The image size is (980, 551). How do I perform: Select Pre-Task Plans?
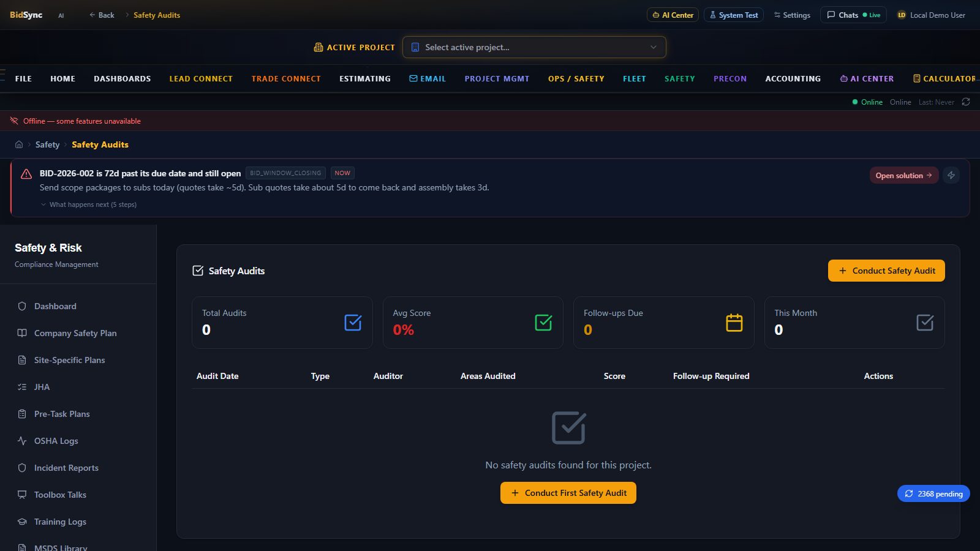click(78, 414)
